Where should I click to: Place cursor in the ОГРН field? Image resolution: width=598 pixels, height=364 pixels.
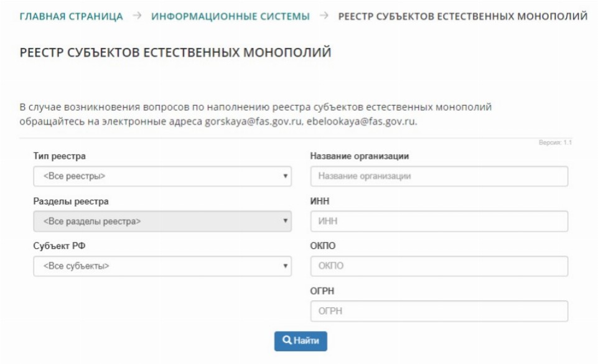click(x=439, y=311)
